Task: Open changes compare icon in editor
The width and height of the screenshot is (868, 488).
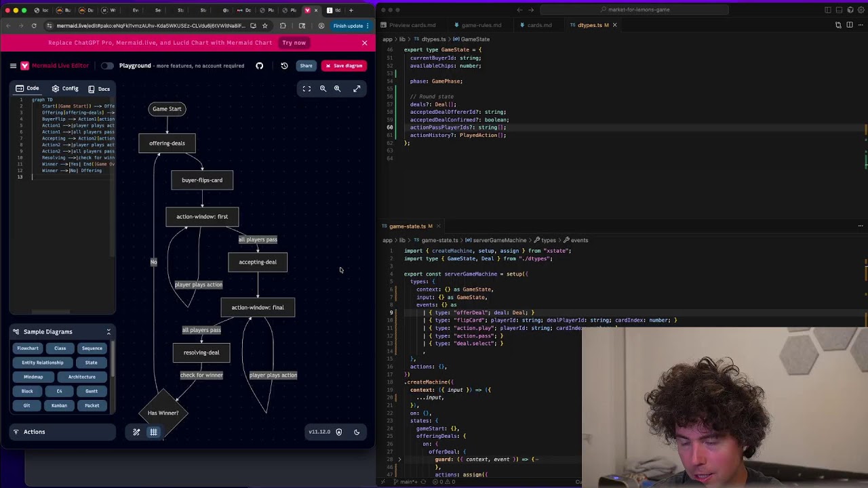Action: [838, 25]
